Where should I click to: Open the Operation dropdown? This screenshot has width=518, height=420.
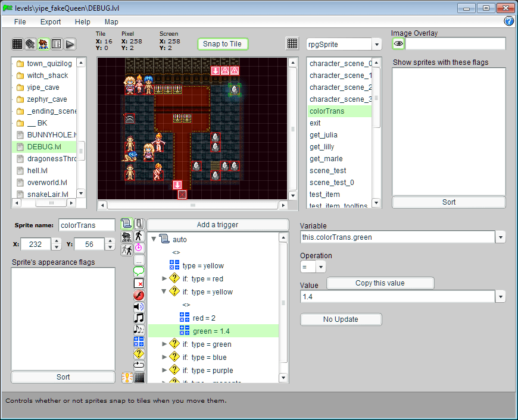[x=321, y=267]
